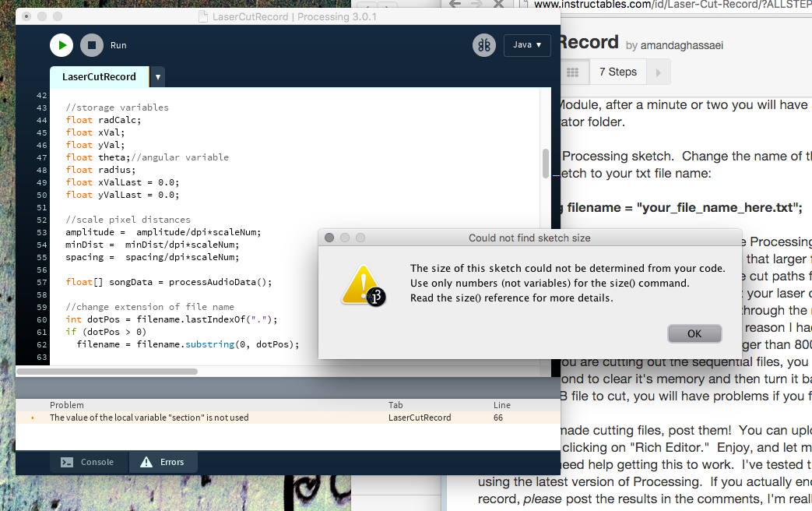Click the vertical scrollbar thumb in editor

545,164
